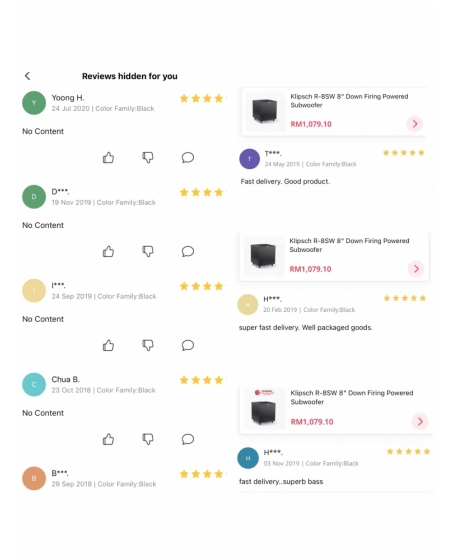The height and width of the screenshot is (560, 455).
Task: Open the blue H avatar of the 03 Nov 2019 reviewer
Action: [x=248, y=458]
